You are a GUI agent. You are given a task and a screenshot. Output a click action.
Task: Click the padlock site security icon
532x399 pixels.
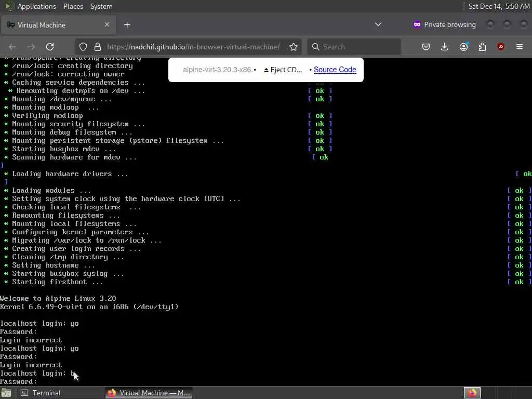[98, 47]
